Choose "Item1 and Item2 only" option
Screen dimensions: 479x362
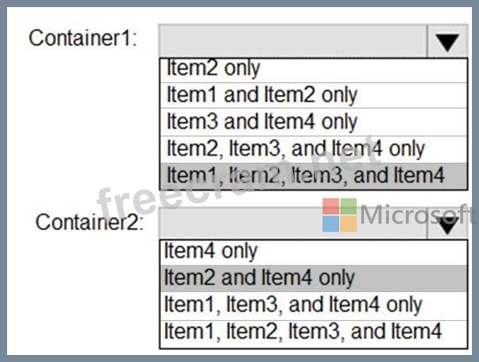313,95
